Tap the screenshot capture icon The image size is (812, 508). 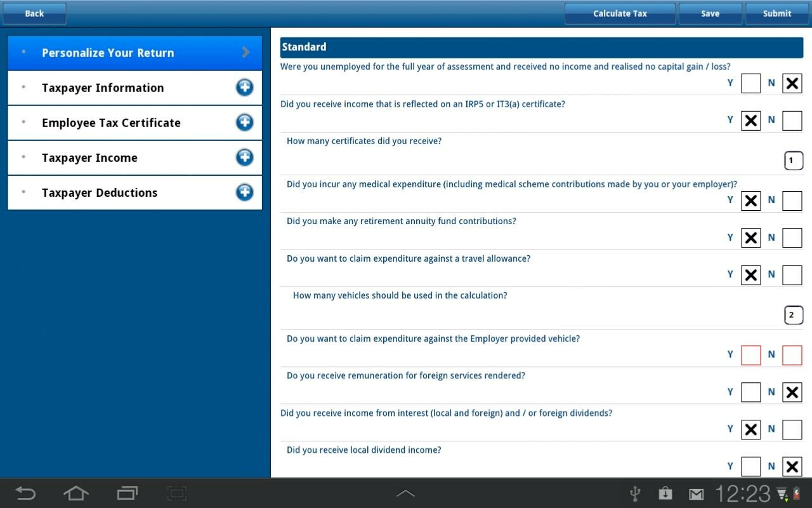point(177,493)
